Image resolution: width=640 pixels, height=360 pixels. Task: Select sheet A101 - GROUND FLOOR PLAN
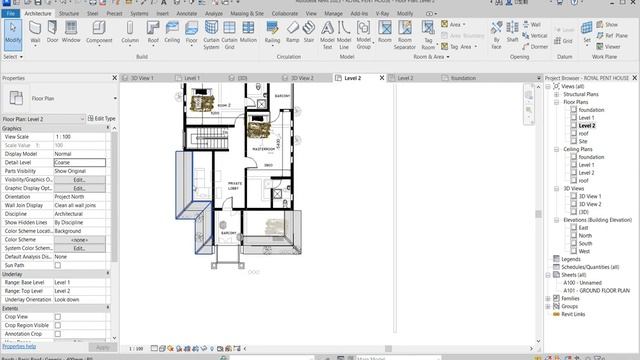(x=596, y=291)
